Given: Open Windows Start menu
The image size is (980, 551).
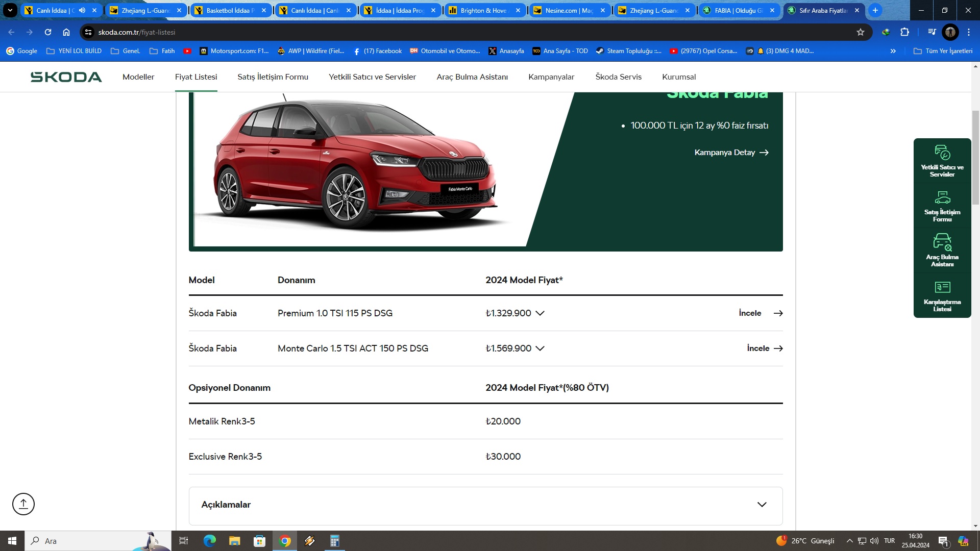Looking at the screenshot, I should [x=12, y=541].
